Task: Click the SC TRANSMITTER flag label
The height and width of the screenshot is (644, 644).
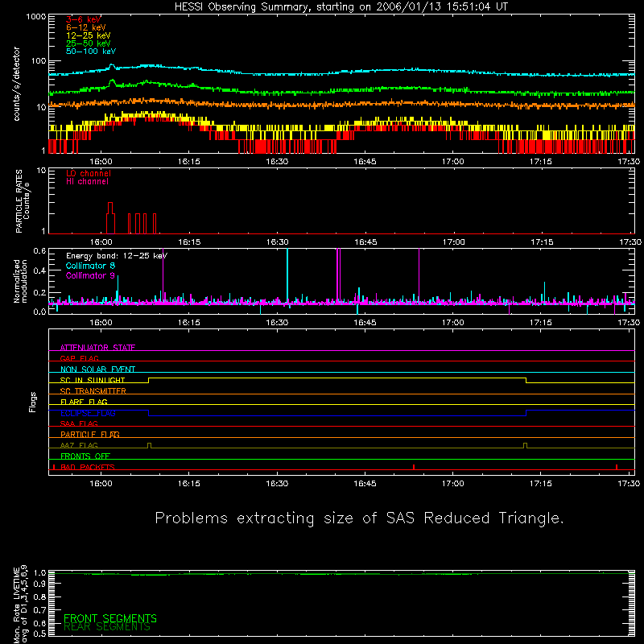Action: click(93, 390)
